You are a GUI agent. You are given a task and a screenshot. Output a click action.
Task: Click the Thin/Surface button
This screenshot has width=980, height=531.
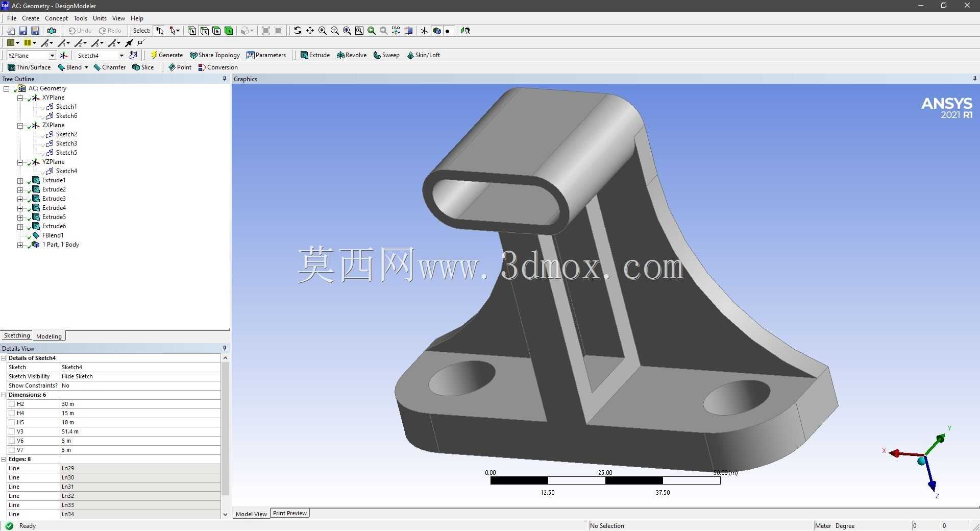click(x=29, y=67)
